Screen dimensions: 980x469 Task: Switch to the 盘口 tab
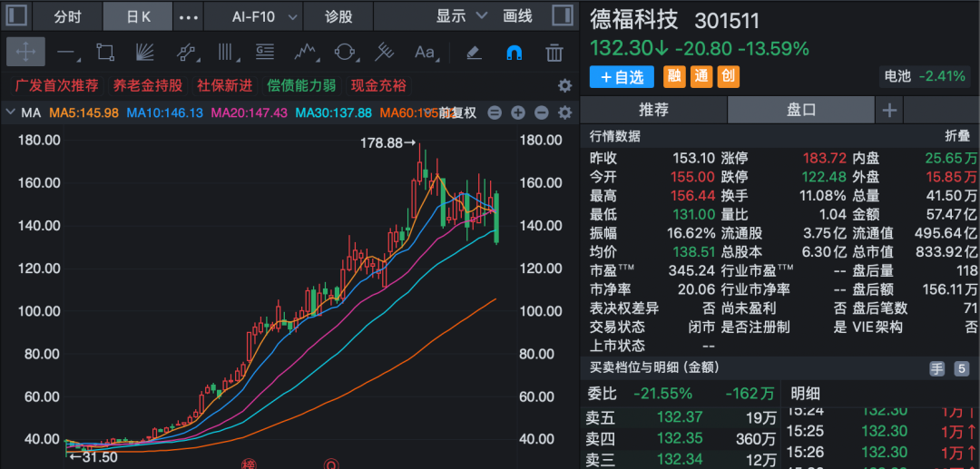point(801,111)
